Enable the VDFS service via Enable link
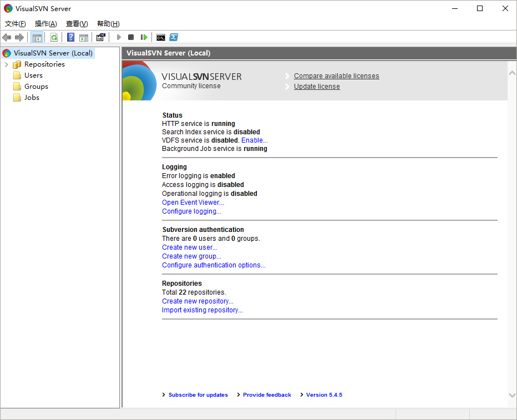The image size is (517, 420). [254, 140]
